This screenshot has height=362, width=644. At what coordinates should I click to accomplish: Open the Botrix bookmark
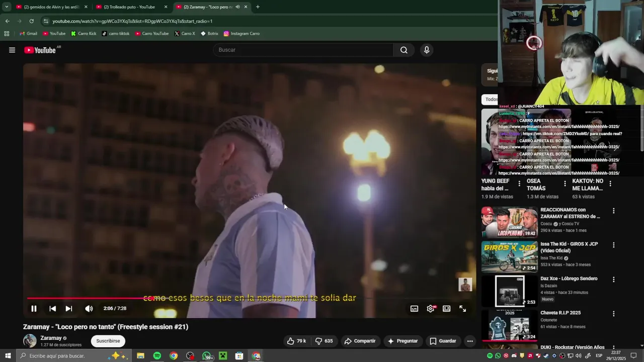tap(209, 34)
